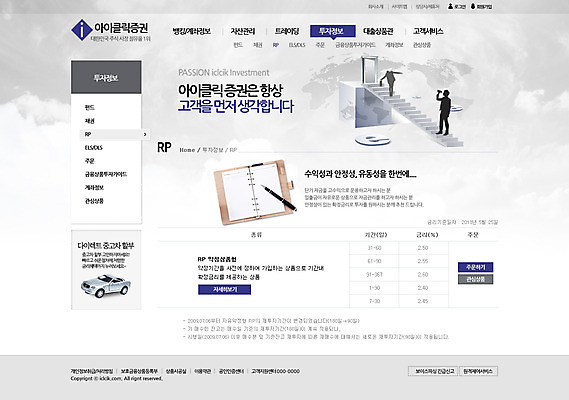The height and width of the screenshot is (400, 569).
Task: Select the highlighted 투자정보 menu tab
Action: click(x=332, y=31)
